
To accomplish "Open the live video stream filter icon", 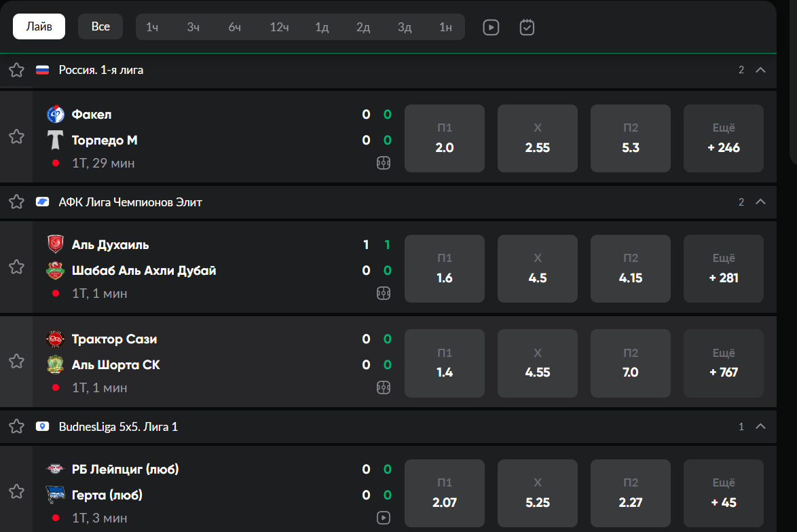I will 491,27.
